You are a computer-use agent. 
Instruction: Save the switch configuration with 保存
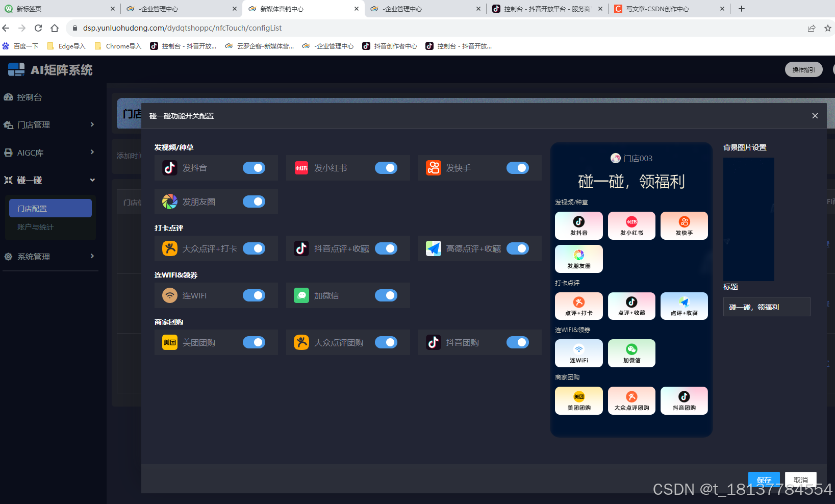tap(764, 480)
